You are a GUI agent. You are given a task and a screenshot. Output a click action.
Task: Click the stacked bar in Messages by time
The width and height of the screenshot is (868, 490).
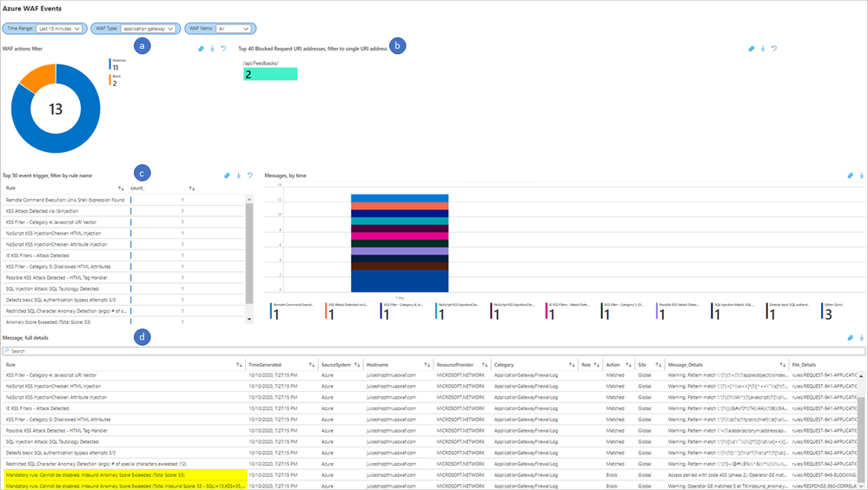tap(400, 243)
